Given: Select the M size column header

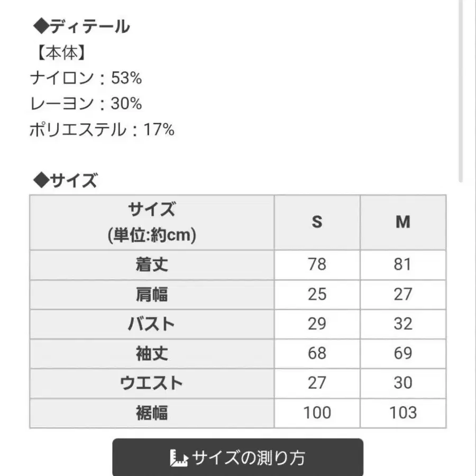Looking at the screenshot, I should pyautogui.click(x=402, y=222).
